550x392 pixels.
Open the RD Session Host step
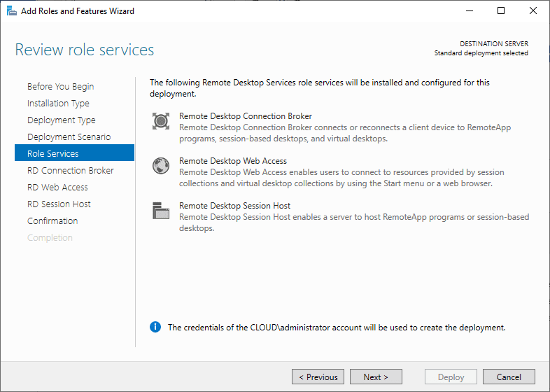coord(59,204)
